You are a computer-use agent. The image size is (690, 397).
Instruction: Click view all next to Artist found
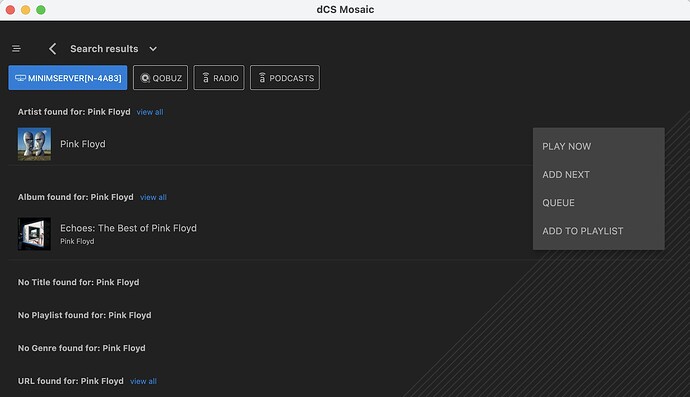[x=150, y=112]
